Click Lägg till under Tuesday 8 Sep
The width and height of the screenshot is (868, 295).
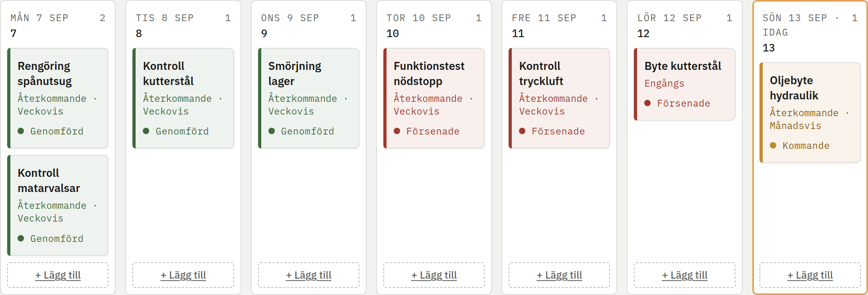[183, 275]
